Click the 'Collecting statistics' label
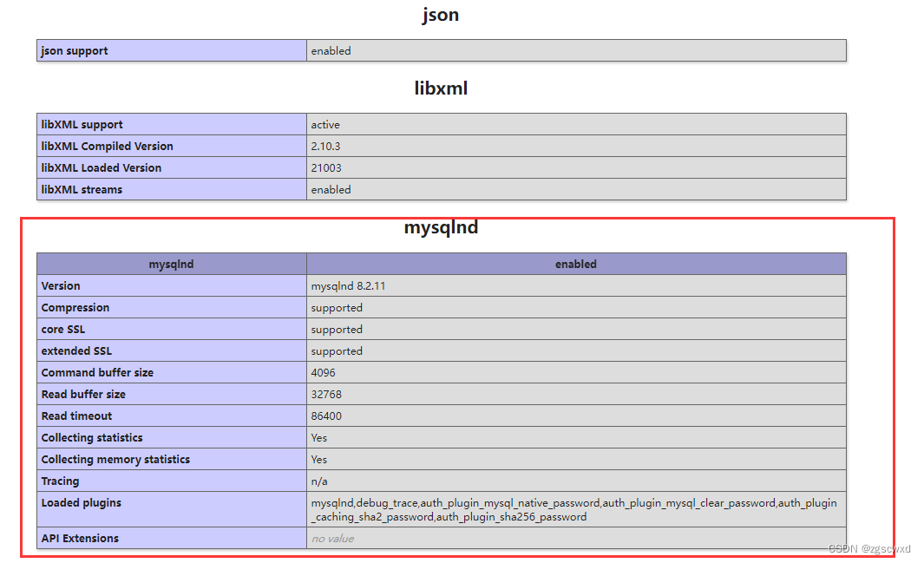Screen dimensions: 924x563 (92, 437)
